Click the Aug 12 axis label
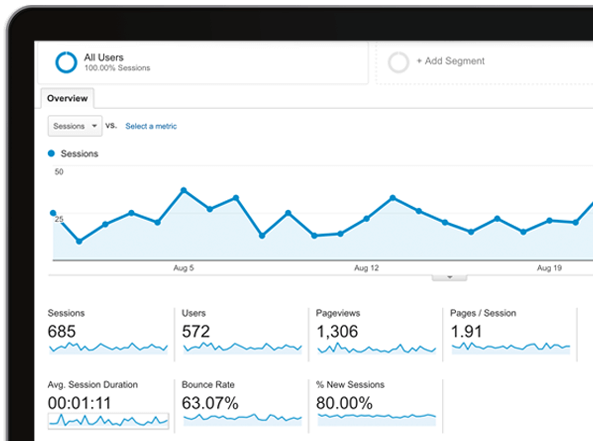This screenshot has width=593, height=441. (x=366, y=268)
